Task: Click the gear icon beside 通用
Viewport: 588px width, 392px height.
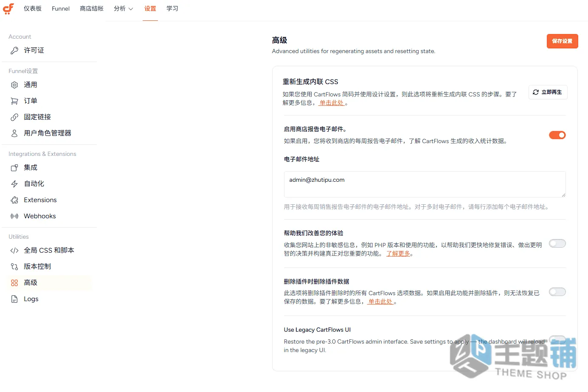Action: 14,85
